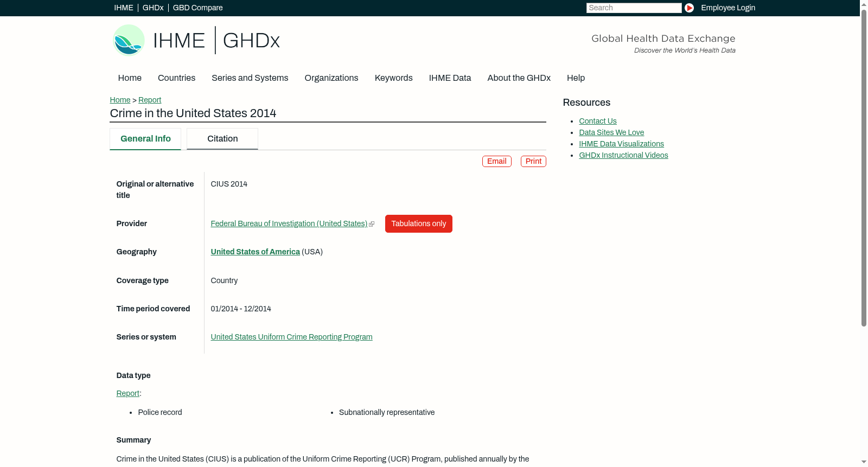Screen dimensions: 868x467
Task: Submit search with the red arrow button
Action: pos(689,8)
